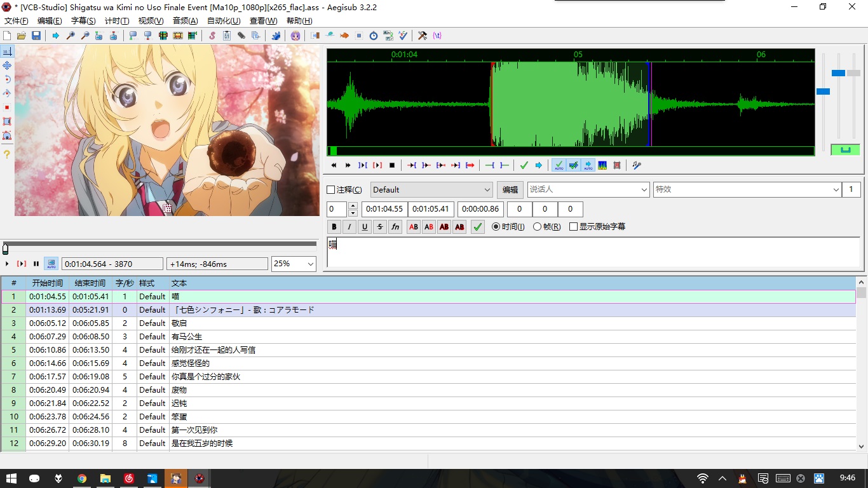This screenshot has height=488, width=868.
Task: Open the 编辑(E) menu
Action: coord(50,21)
